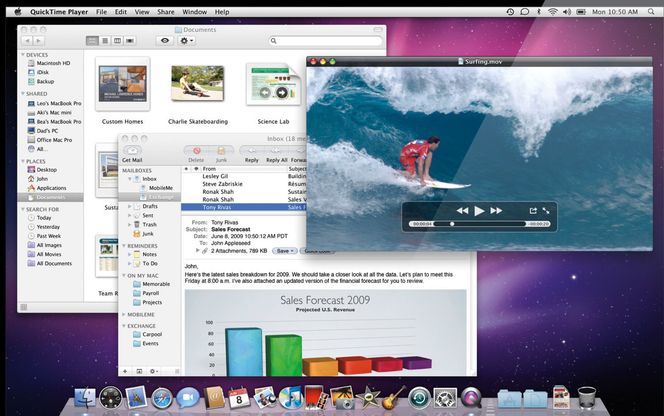Click Reply All in Mail toolbar
This screenshot has width=664, height=416.
pyautogui.click(x=276, y=151)
